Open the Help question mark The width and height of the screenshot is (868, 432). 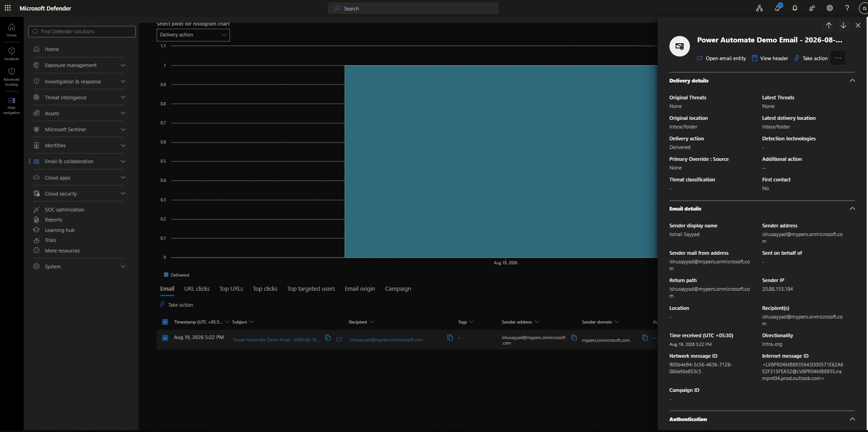[x=847, y=8]
